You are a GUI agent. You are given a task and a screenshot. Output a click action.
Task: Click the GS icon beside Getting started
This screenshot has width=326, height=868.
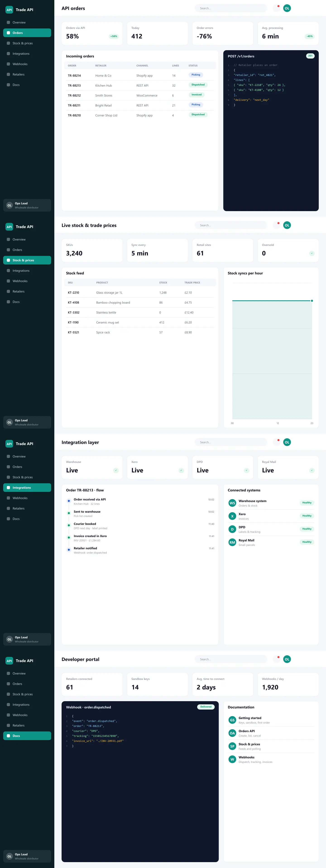coord(232,720)
